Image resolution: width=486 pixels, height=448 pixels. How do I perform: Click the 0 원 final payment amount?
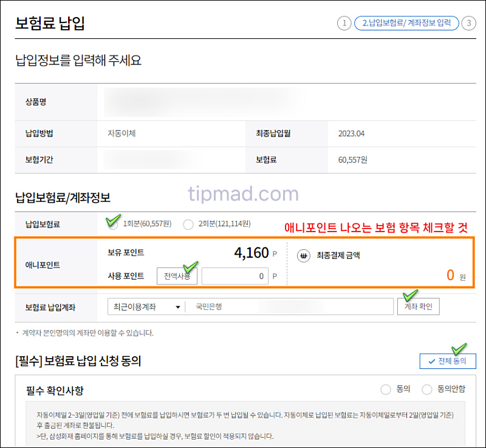[x=454, y=275]
